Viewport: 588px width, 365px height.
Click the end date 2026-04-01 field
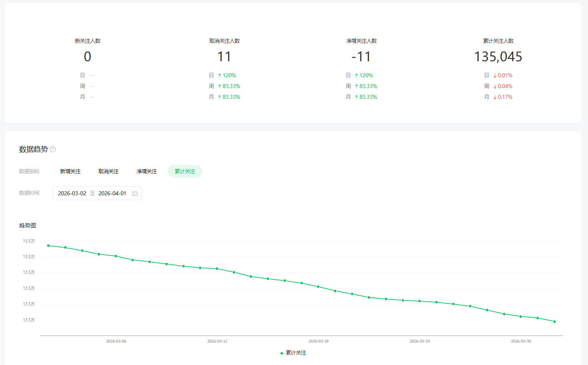tap(112, 193)
